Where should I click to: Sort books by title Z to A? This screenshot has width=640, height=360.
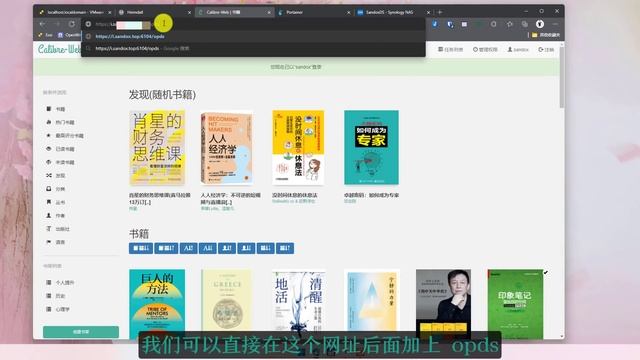pos(207,248)
